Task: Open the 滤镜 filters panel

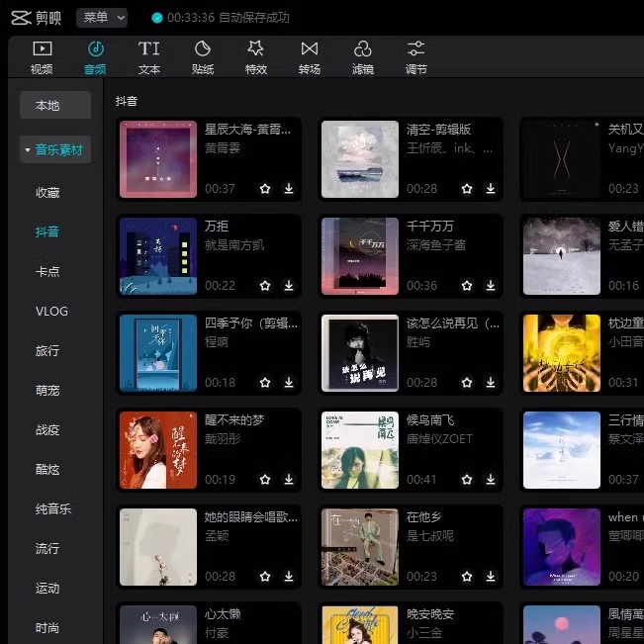Action: 363,57
